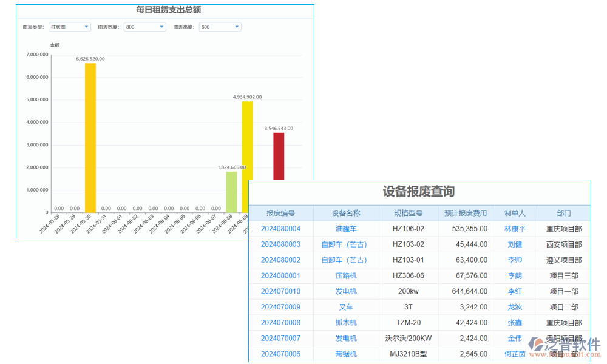Open scrap record 2024070009
Image resolution: width=607 pixels, height=364 pixels.
tap(280, 307)
